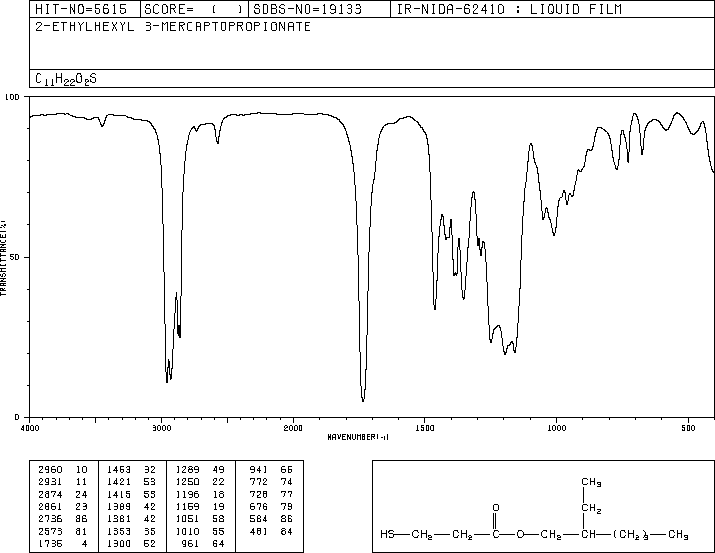Click transmittance value 74 beside 772

[287, 482]
